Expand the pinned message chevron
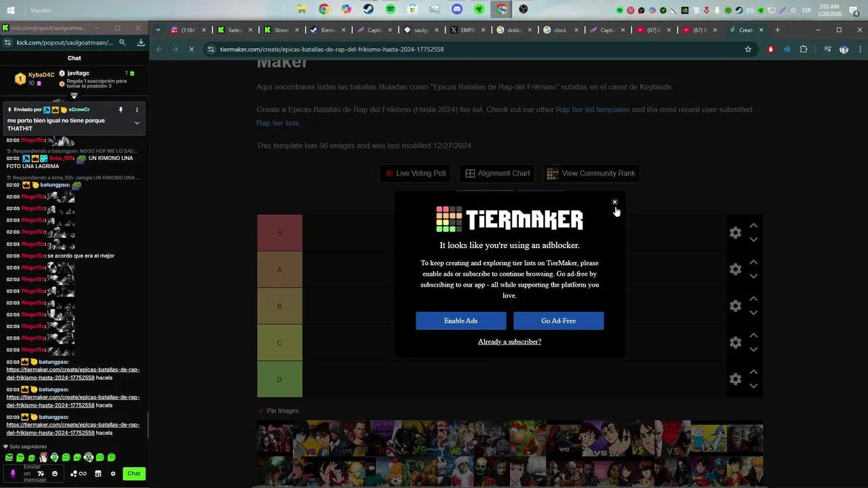The width and height of the screenshot is (868, 488). coord(137,123)
